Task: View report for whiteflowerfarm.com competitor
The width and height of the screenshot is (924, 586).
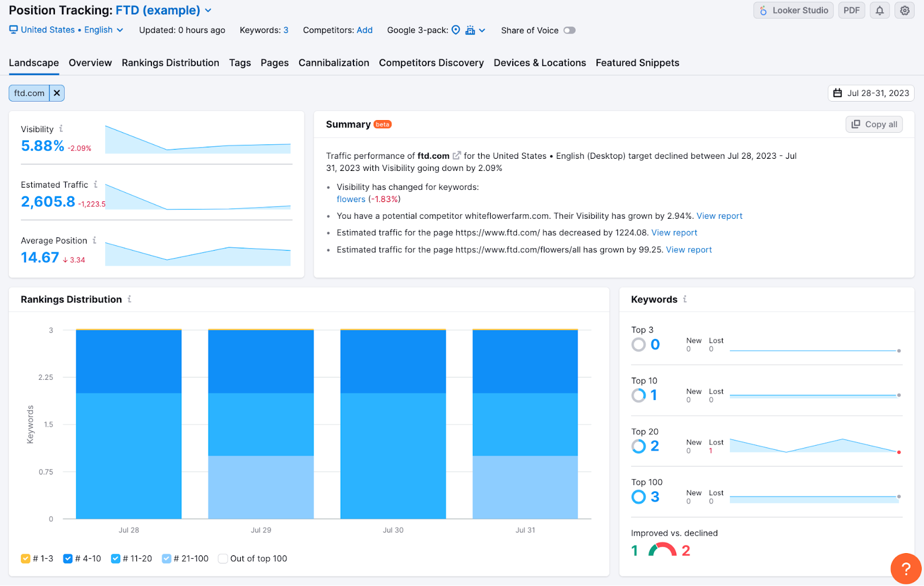Action: point(720,216)
